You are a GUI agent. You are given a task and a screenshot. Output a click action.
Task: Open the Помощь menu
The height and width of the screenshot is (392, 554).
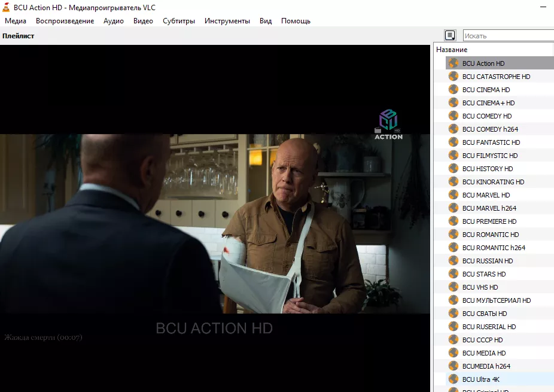(296, 21)
